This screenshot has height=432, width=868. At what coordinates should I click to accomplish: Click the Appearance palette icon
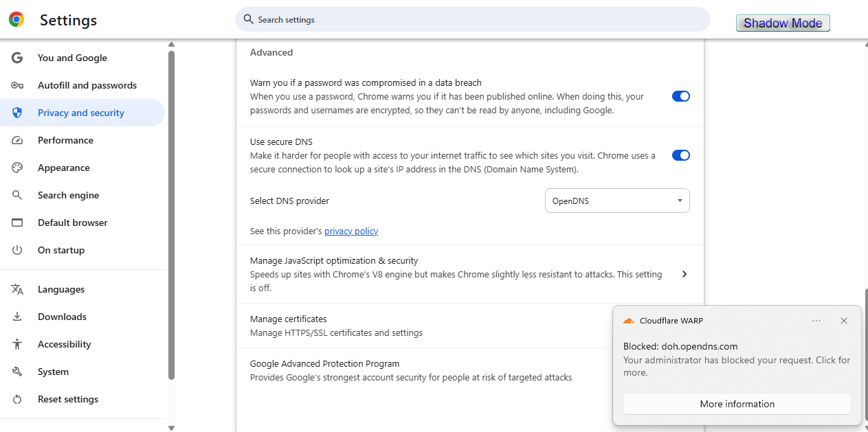pos(17,168)
